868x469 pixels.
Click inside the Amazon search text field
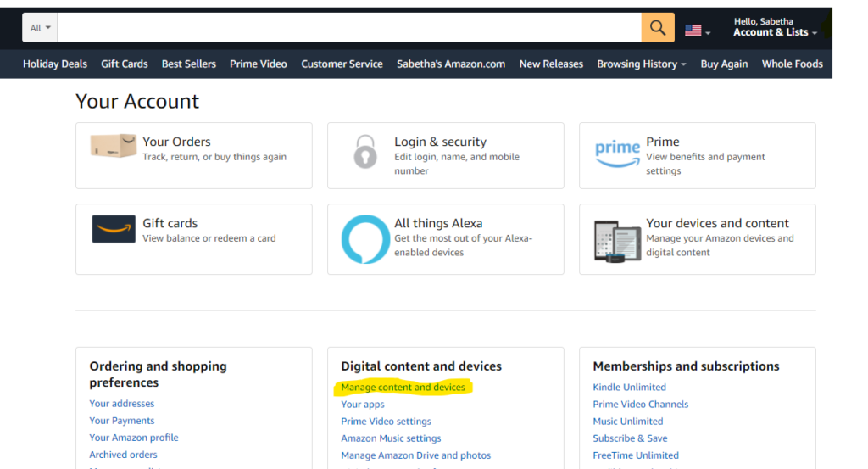[349, 28]
